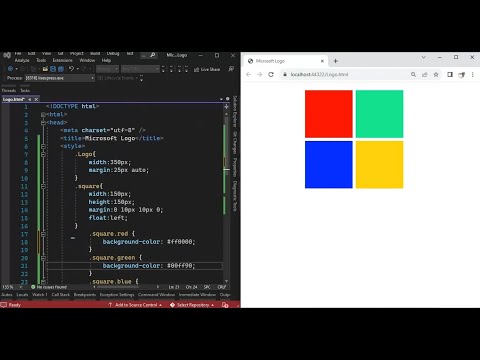Click the localhost address bar

click(347, 75)
